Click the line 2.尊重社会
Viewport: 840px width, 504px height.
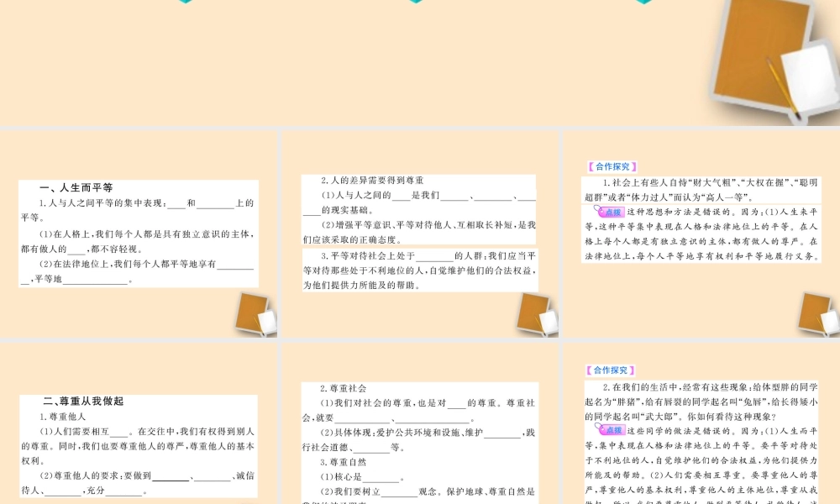click(x=343, y=388)
